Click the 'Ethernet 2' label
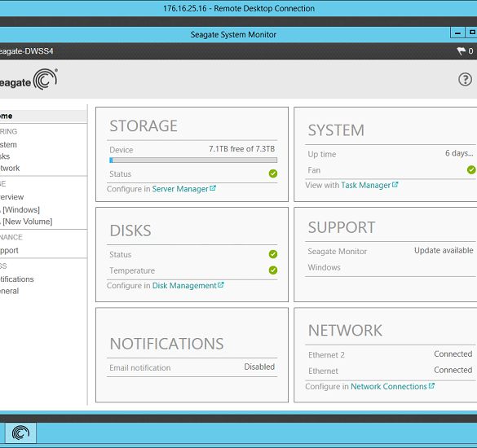Image resolution: width=477 pixels, height=448 pixels. [326, 355]
